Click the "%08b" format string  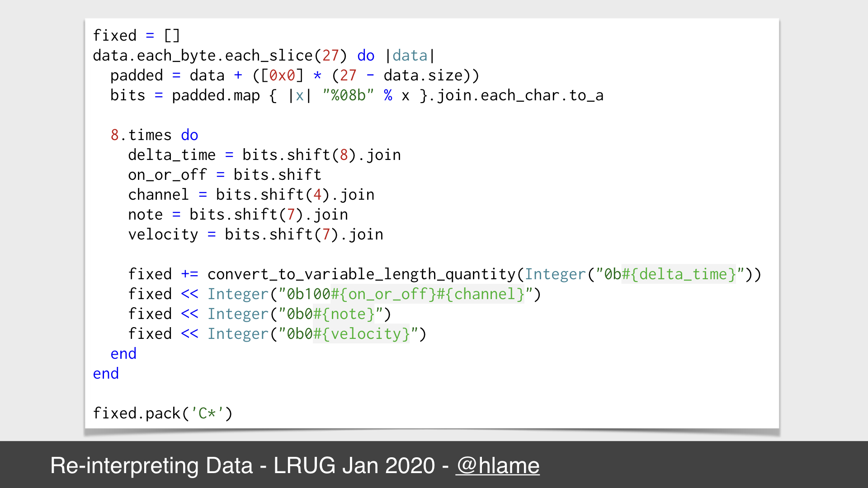[x=348, y=95]
